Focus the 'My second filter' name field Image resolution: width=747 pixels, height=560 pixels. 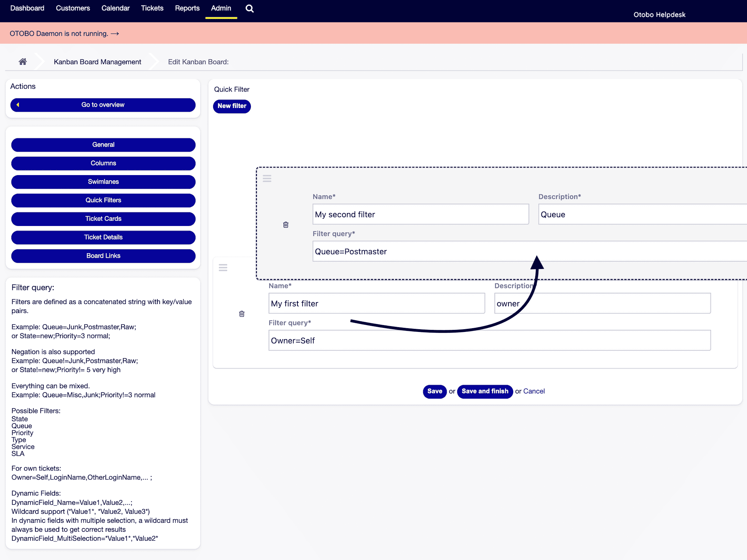[421, 214]
